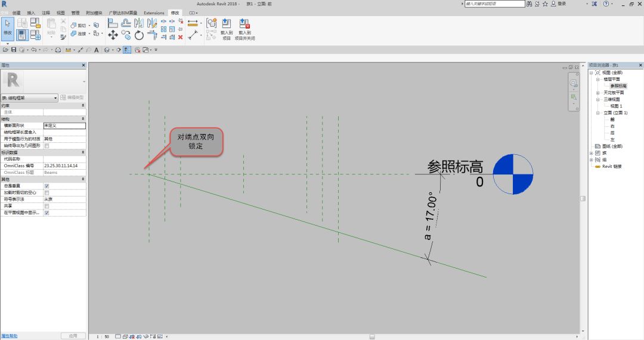Collapse the 标识数据 section in Properties
644x340 pixels.
click(83, 152)
